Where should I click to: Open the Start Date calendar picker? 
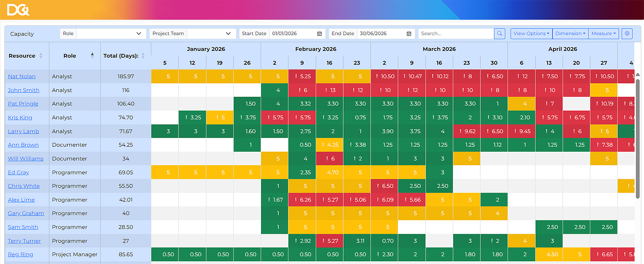click(319, 34)
